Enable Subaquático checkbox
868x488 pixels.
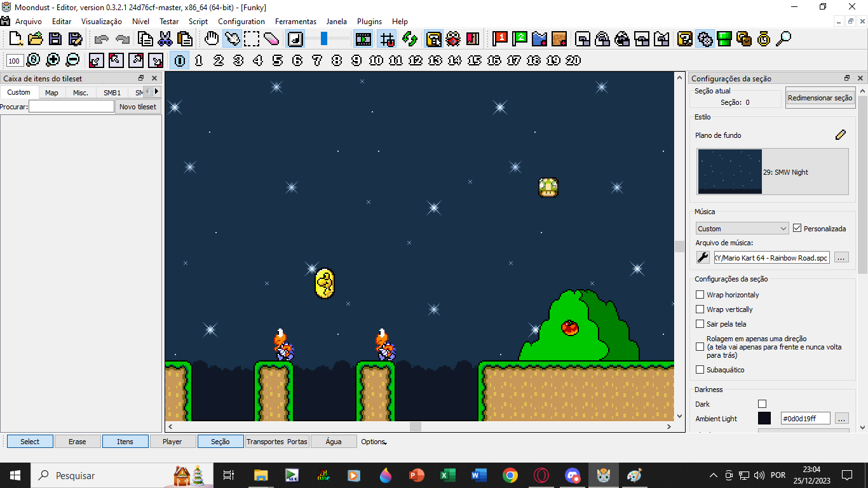[x=700, y=370]
